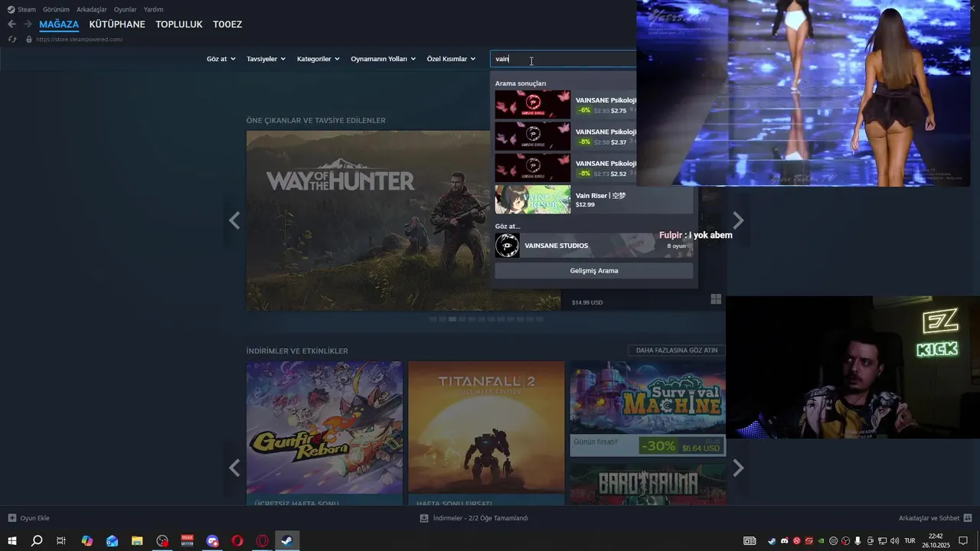
Task: Click the Oyun Ekle plus icon
Action: tap(11, 518)
